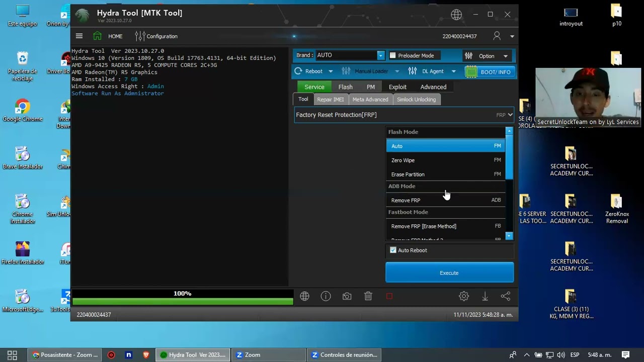
Task: Open the Exploit tab
Action: coord(397,87)
